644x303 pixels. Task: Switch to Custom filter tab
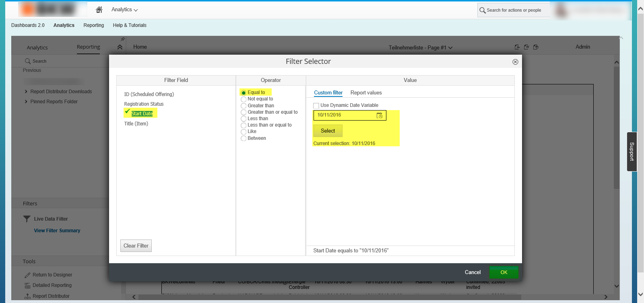[x=328, y=93]
